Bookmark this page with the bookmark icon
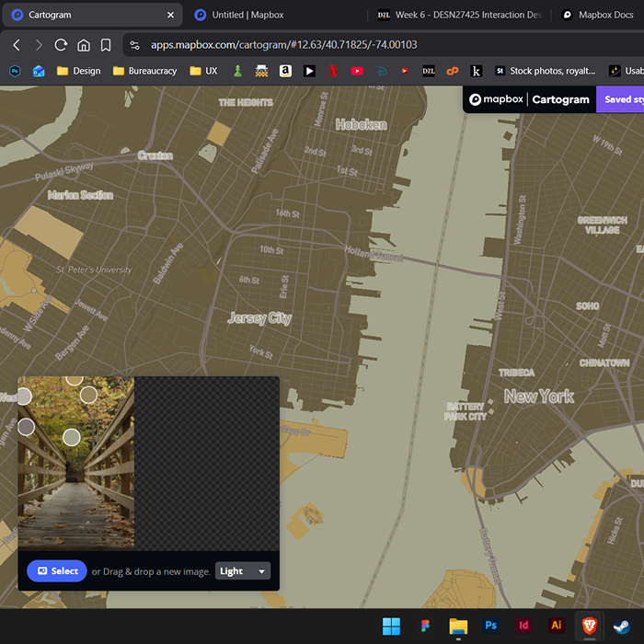The width and height of the screenshot is (644, 644). pyautogui.click(x=106, y=45)
